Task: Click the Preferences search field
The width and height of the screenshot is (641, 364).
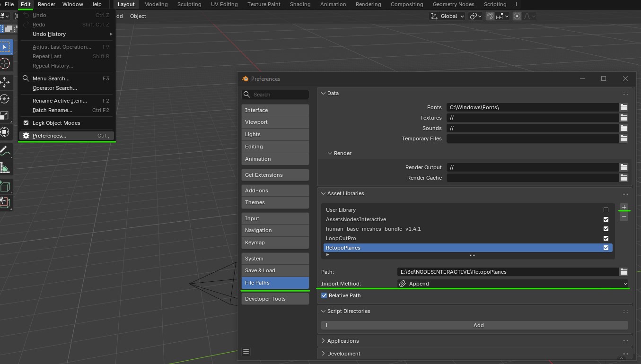Action: [x=275, y=95]
